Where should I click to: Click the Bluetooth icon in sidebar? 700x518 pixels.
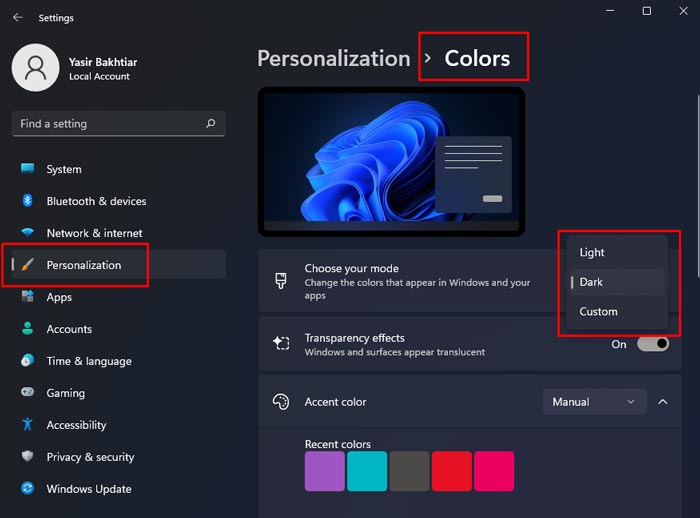pyautogui.click(x=28, y=201)
